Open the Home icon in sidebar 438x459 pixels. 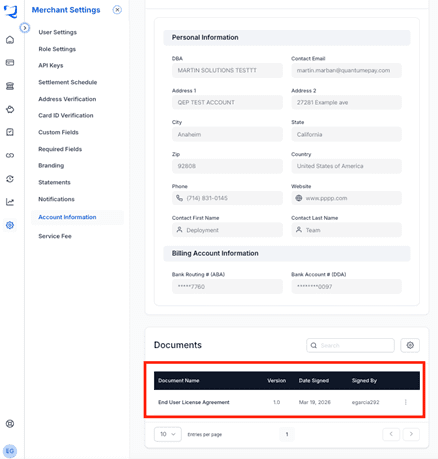point(10,40)
